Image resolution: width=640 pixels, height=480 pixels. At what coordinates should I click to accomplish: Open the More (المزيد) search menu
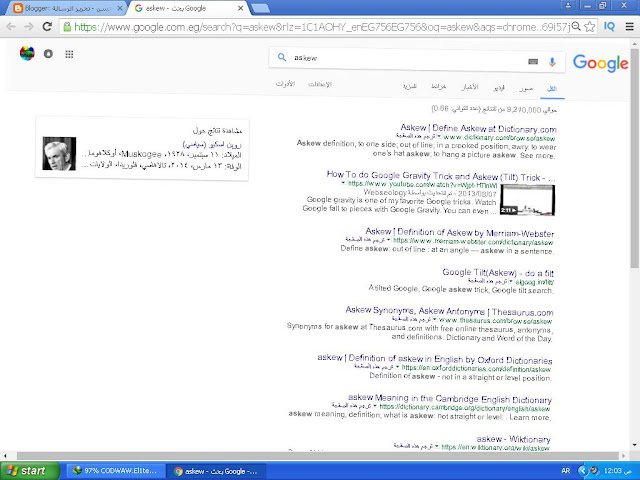coord(409,86)
